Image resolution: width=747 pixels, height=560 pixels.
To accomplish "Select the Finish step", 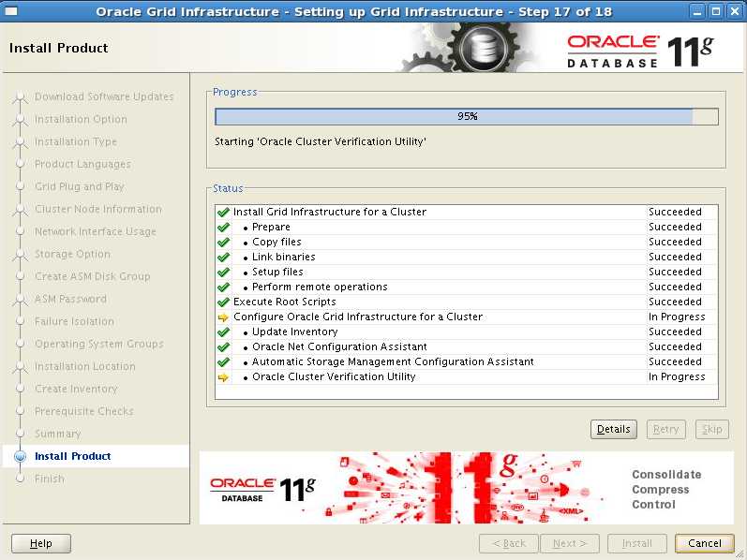I will click(49, 479).
